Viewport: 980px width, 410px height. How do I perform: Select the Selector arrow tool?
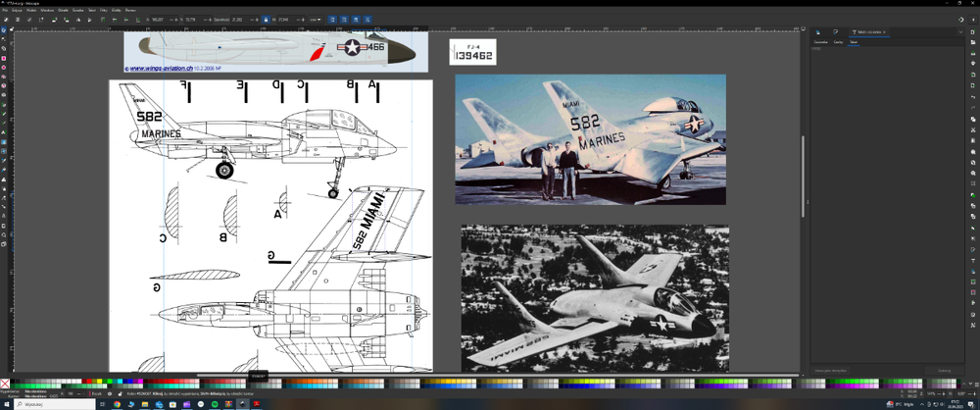click(x=5, y=29)
